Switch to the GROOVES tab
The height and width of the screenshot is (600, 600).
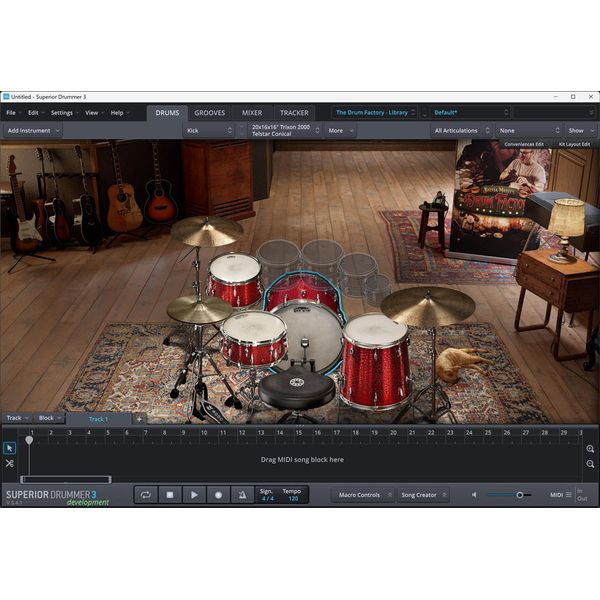point(209,113)
